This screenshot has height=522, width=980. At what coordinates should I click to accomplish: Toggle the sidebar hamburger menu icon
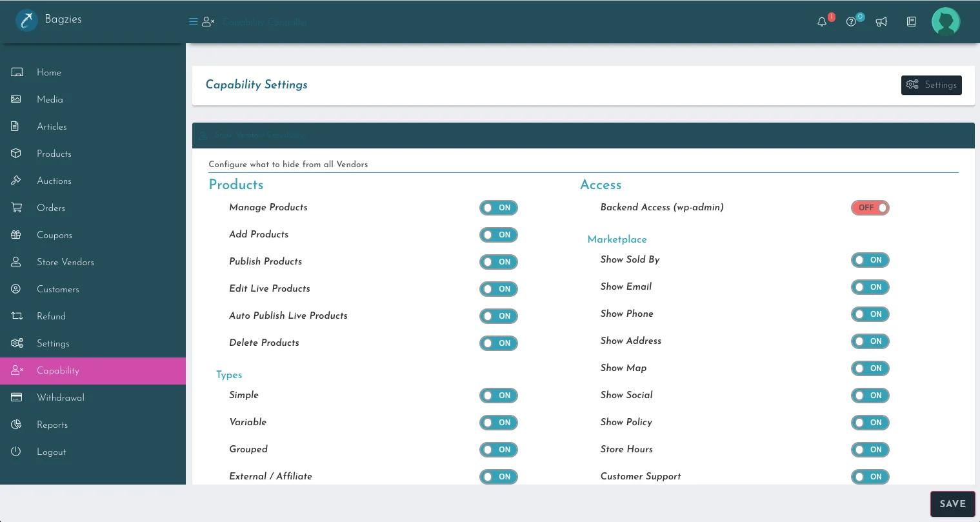[x=193, y=22]
